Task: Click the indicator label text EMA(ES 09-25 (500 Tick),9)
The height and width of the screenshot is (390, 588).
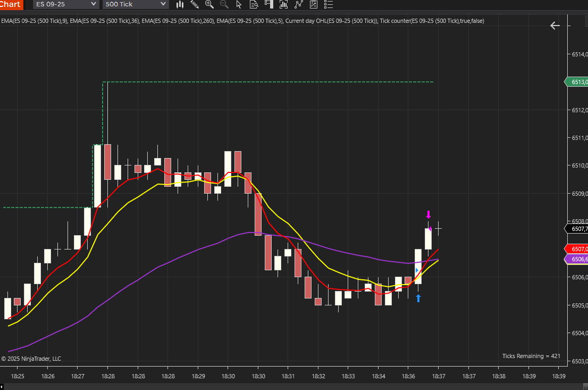Action: [35, 21]
